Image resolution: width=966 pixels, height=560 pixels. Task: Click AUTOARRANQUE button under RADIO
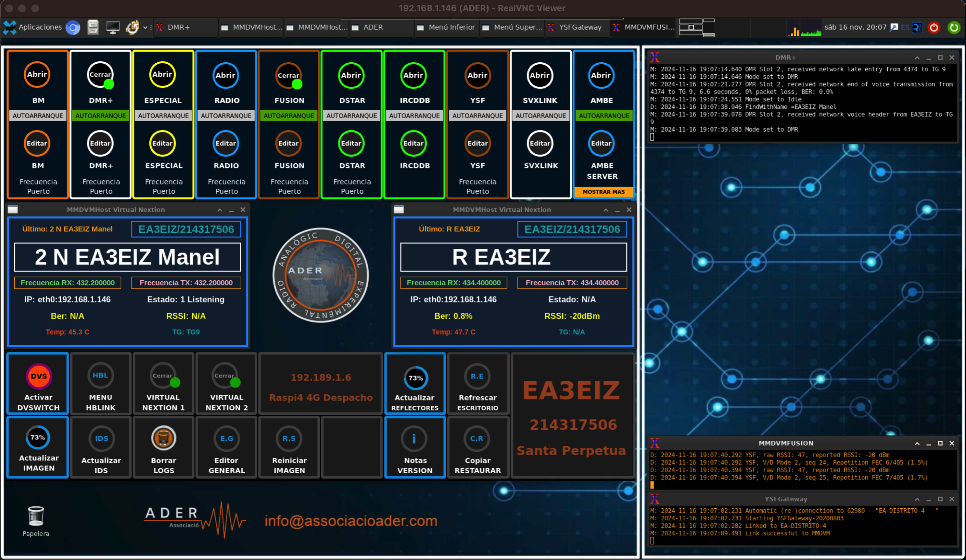[226, 116]
